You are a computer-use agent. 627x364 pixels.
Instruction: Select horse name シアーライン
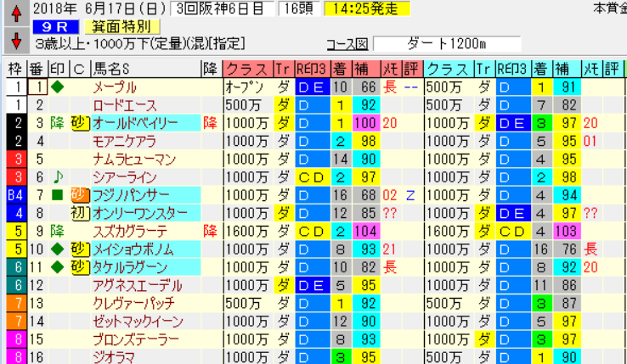click(x=124, y=177)
